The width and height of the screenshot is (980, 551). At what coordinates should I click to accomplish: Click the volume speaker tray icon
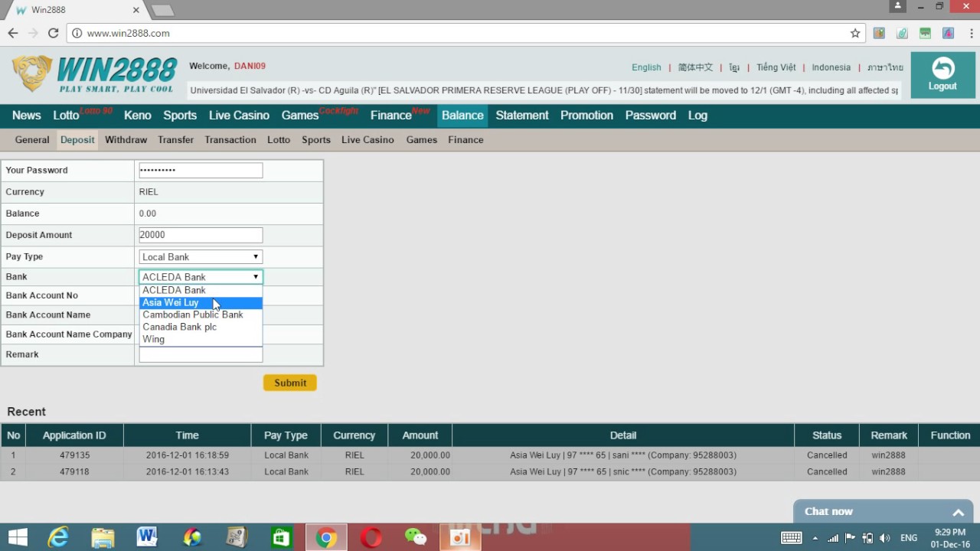(x=885, y=537)
